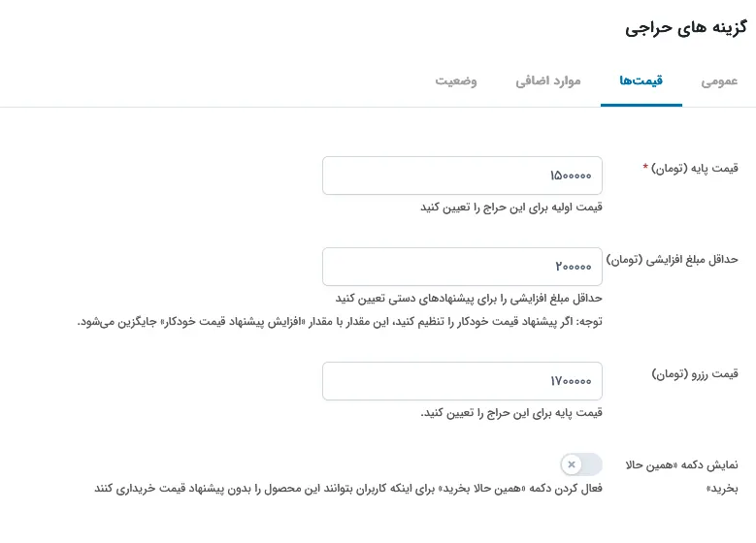The image size is (756, 543).
Task: Go to the وضعیت tab
Action: (456, 80)
